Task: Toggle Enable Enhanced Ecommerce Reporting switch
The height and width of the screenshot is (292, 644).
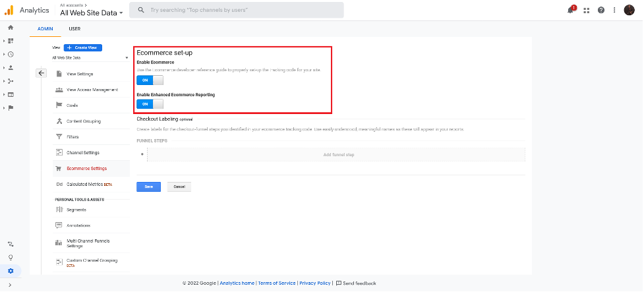Action: tap(150, 104)
